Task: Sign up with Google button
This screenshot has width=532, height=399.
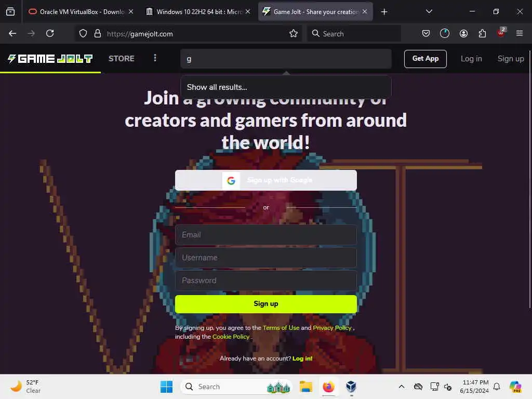Action: tap(266, 180)
